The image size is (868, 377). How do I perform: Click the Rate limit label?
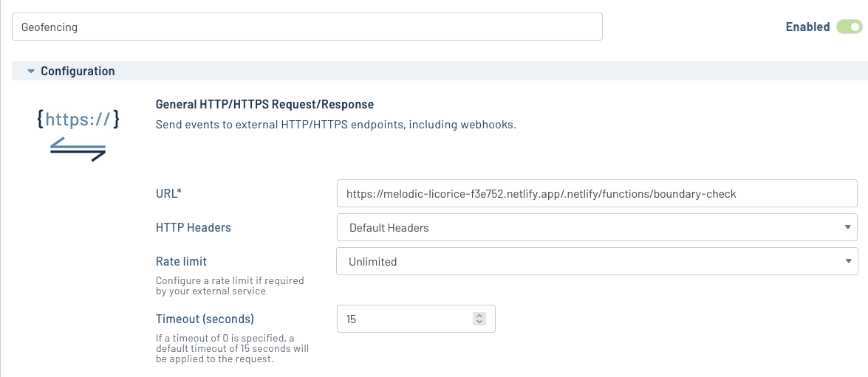181,261
